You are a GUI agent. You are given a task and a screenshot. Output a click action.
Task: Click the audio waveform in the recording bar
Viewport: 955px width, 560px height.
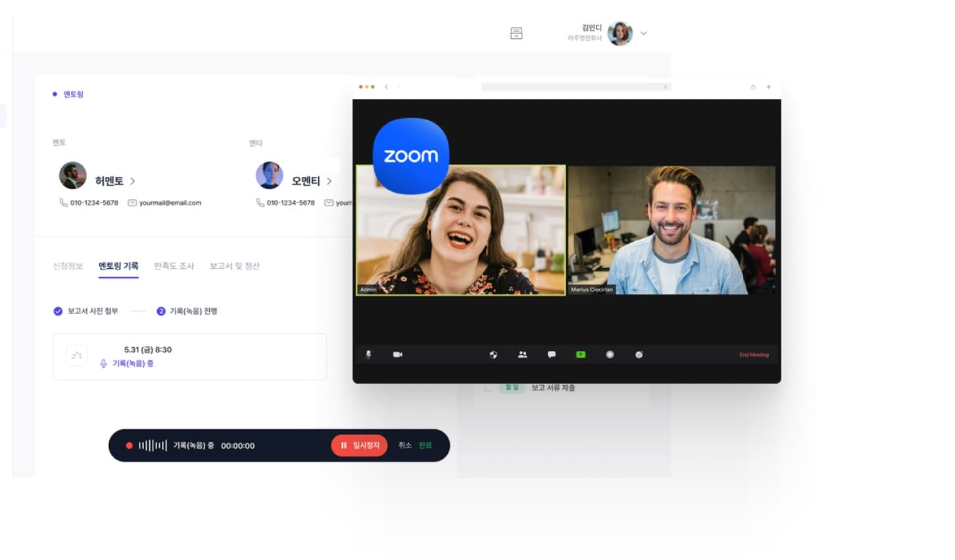pos(153,446)
